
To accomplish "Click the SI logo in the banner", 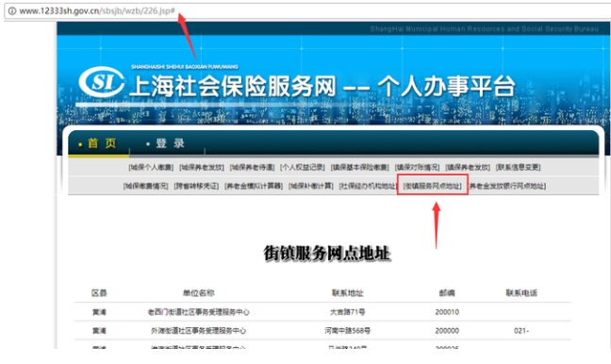I will click(101, 82).
